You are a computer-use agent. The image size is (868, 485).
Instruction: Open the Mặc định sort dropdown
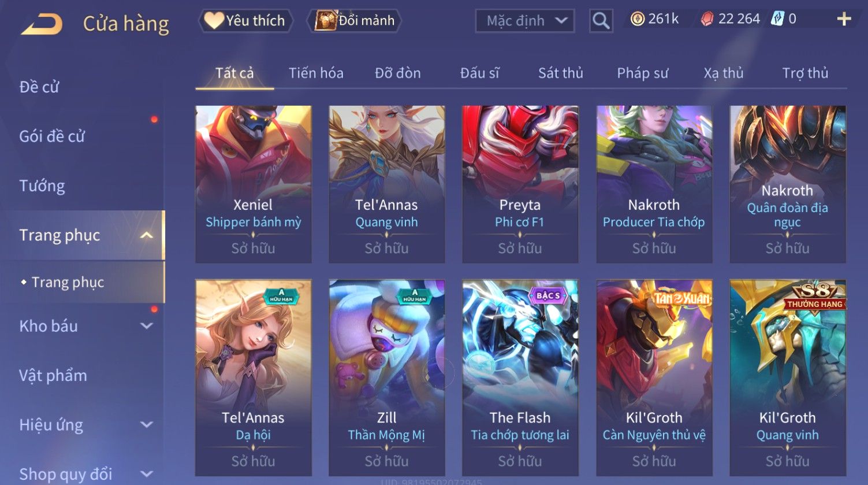(x=524, y=21)
